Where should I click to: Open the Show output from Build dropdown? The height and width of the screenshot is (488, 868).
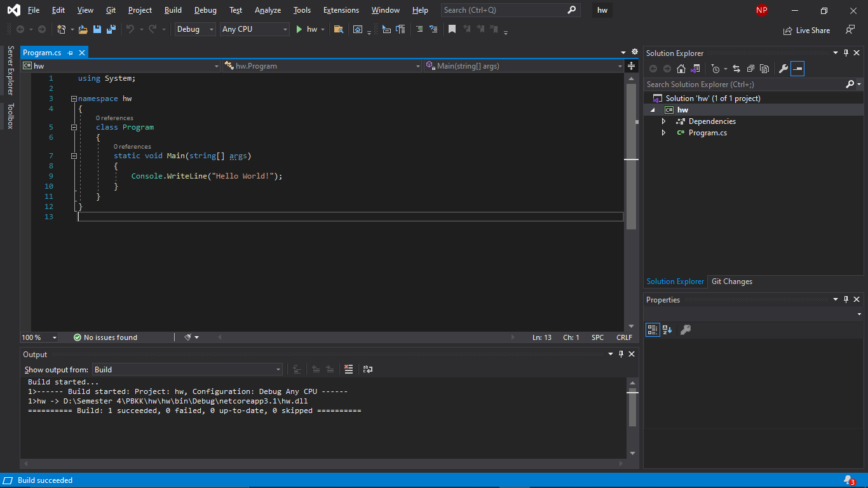[x=187, y=369]
